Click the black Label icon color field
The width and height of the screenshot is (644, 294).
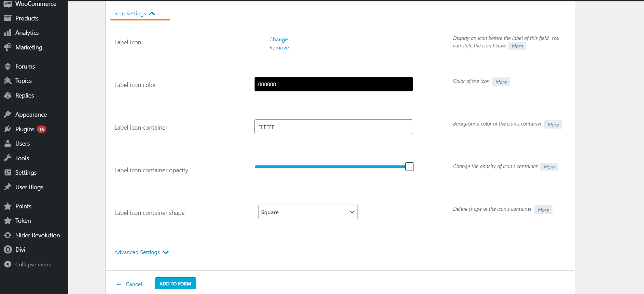pyautogui.click(x=333, y=84)
